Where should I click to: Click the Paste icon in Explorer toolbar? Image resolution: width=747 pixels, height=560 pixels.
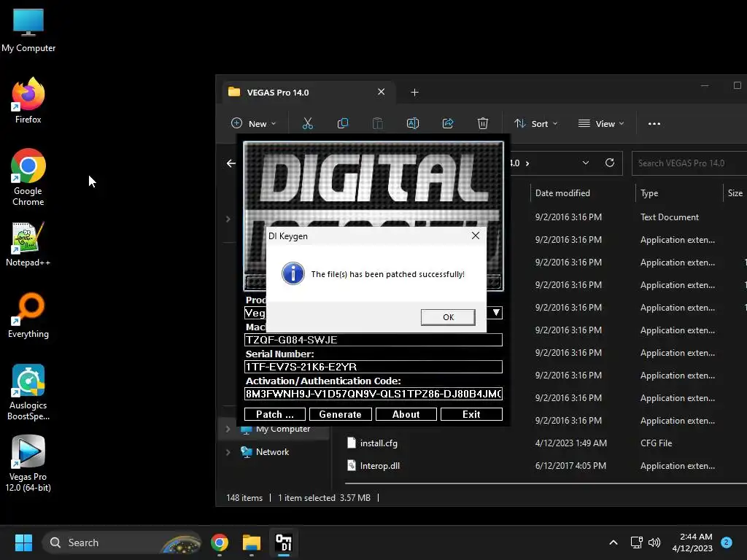(377, 124)
